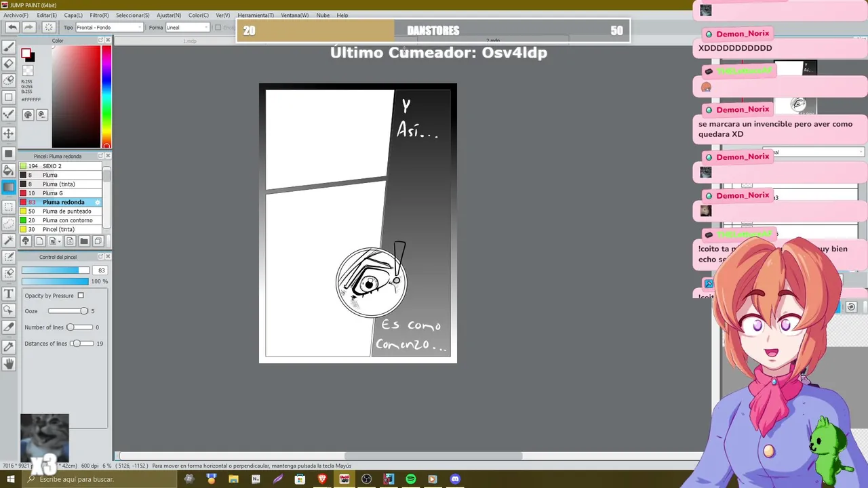Open Spotify from the taskbar
The width and height of the screenshot is (868, 488).
(x=411, y=479)
